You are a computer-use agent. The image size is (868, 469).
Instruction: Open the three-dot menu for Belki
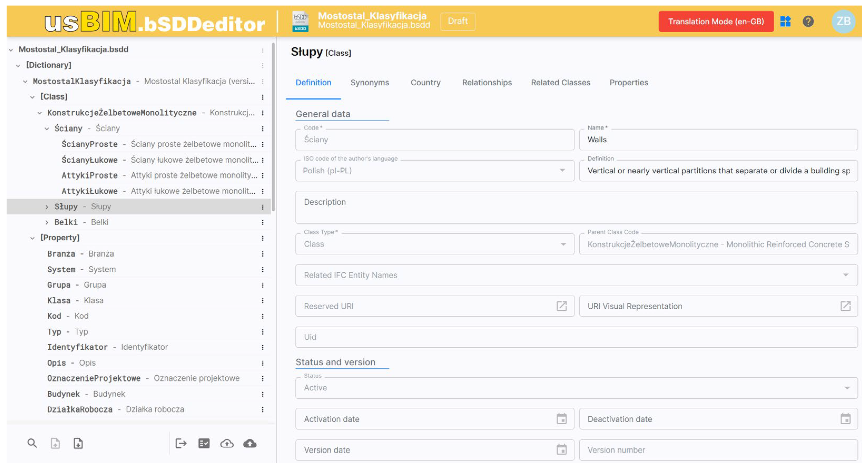click(x=263, y=222)
